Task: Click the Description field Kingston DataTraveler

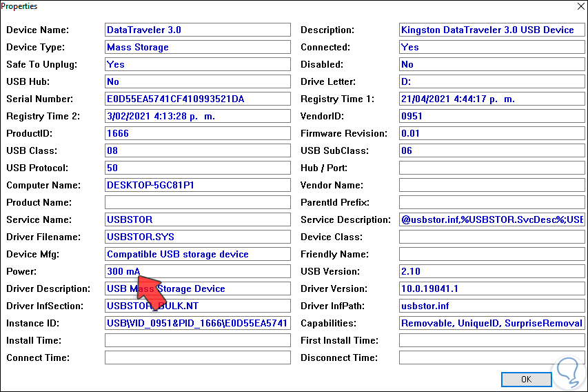Action: (x=492, y=30)
